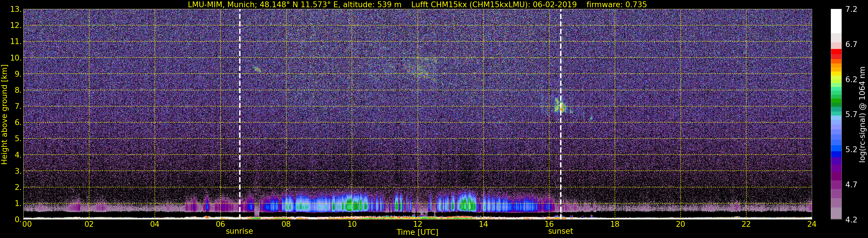This screenshot has height=238, width=868.
Task: Click the dashed sunset marker line
Action: 561,114
